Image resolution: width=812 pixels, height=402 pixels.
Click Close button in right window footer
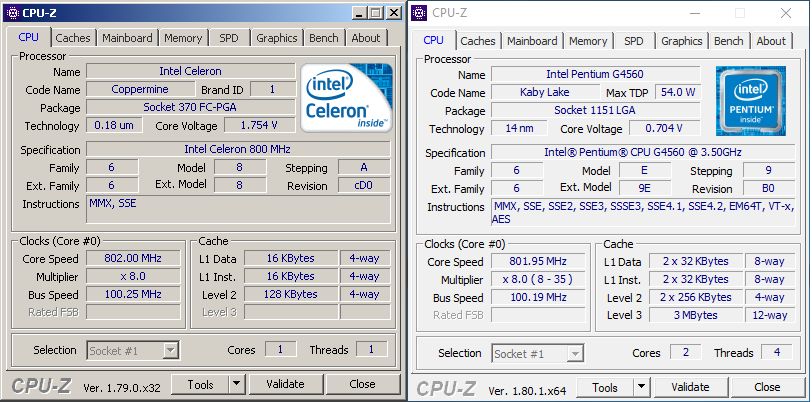click(x=767, y=387)
